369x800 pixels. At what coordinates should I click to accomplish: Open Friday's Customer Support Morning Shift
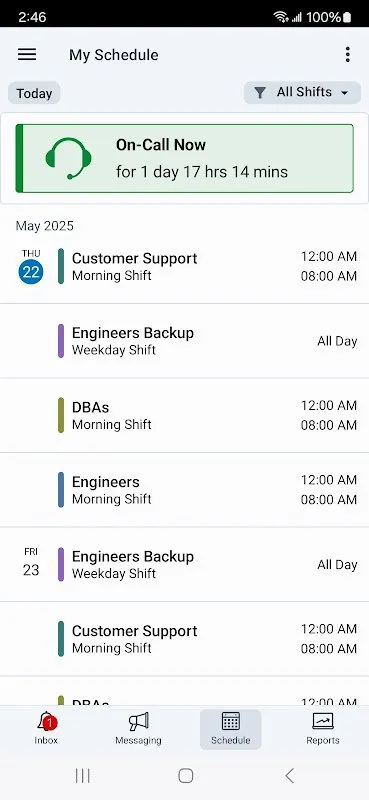(x=184, y=639)
